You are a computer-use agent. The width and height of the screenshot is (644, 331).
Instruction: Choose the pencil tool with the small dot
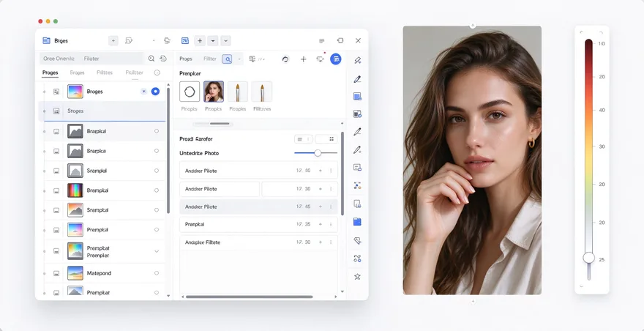357,149
